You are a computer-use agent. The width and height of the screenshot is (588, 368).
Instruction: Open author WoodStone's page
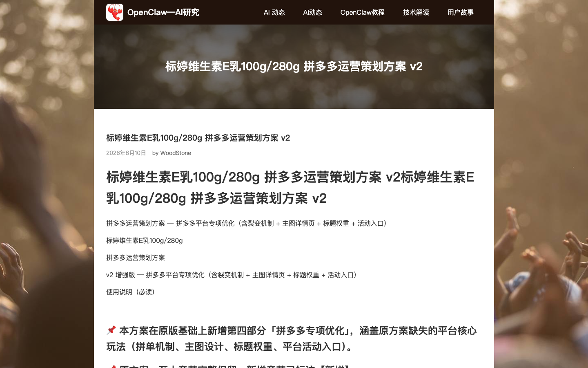point(176,153)
